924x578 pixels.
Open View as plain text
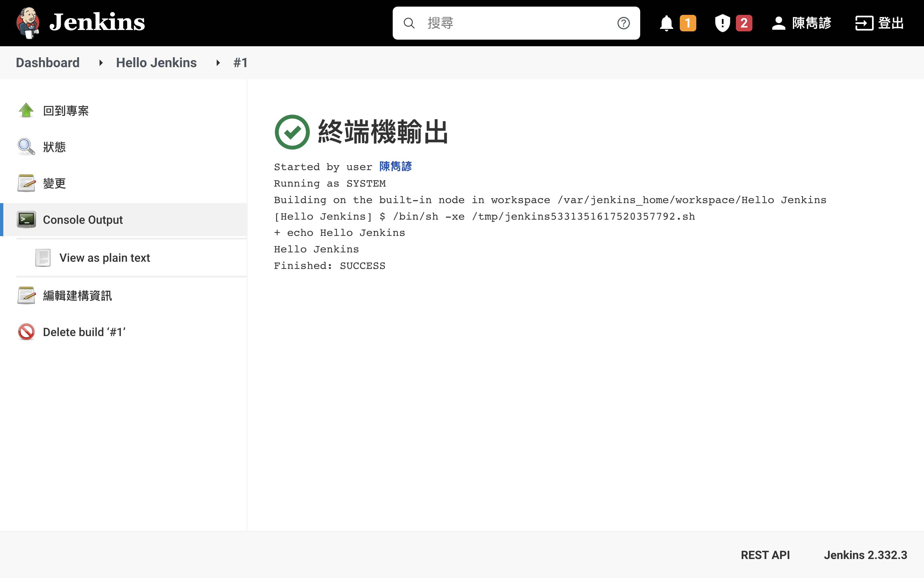tap(105, 258)
